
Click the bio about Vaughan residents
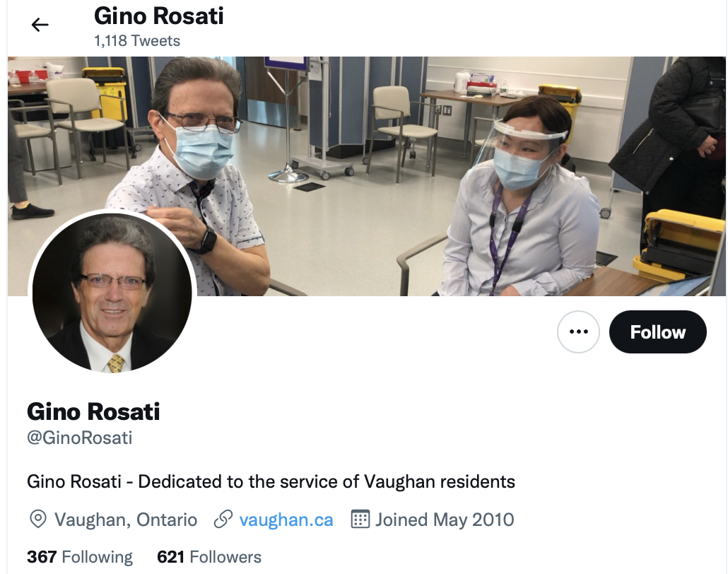point(271,481)
